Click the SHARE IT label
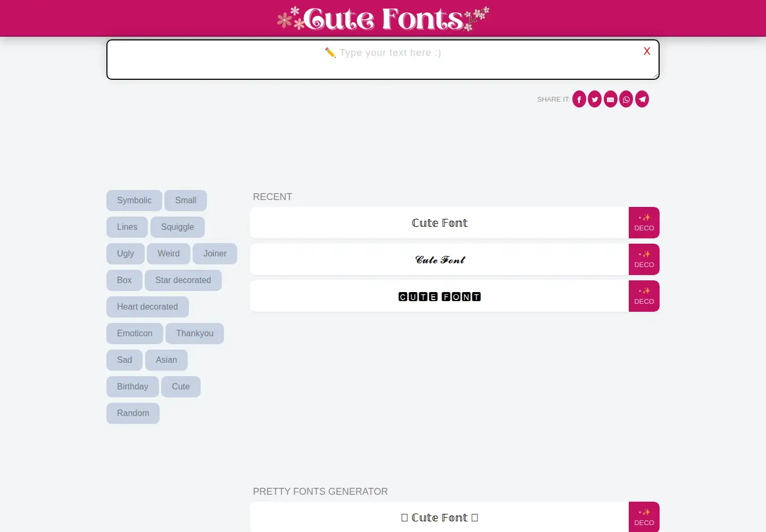 [x=553, y=99]
